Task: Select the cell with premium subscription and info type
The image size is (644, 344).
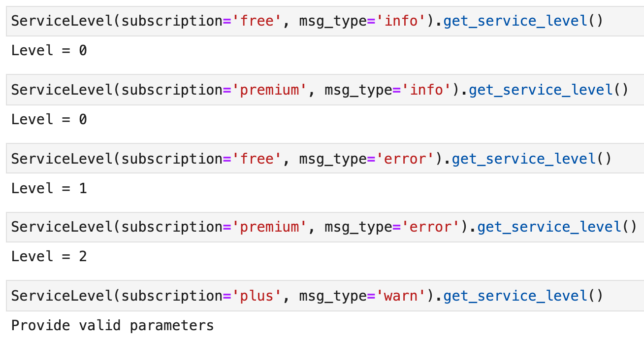Action: [x=325, y=90]
